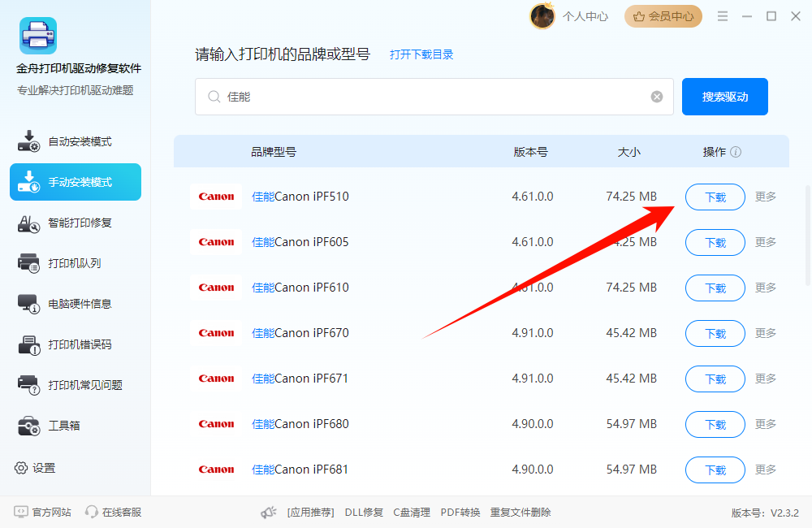Switch to 自动安装模式

tap(76, 141)
